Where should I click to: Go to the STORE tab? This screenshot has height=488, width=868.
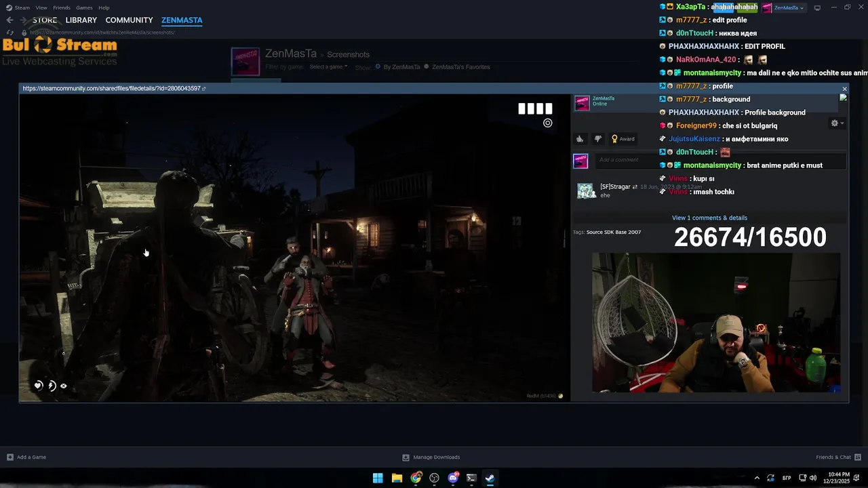[x=45, y=20]
